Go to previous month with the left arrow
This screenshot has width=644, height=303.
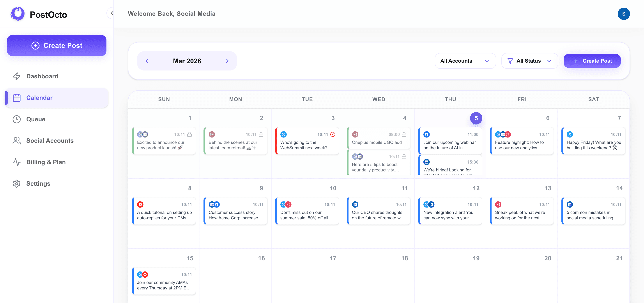pos(147,61)
